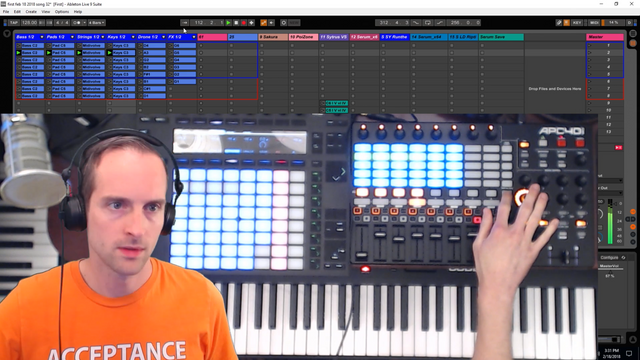Unfold the Keys 1/2 group track arrow
The image size is (640, 360).
pyautogui.click(x=133, y=37)
